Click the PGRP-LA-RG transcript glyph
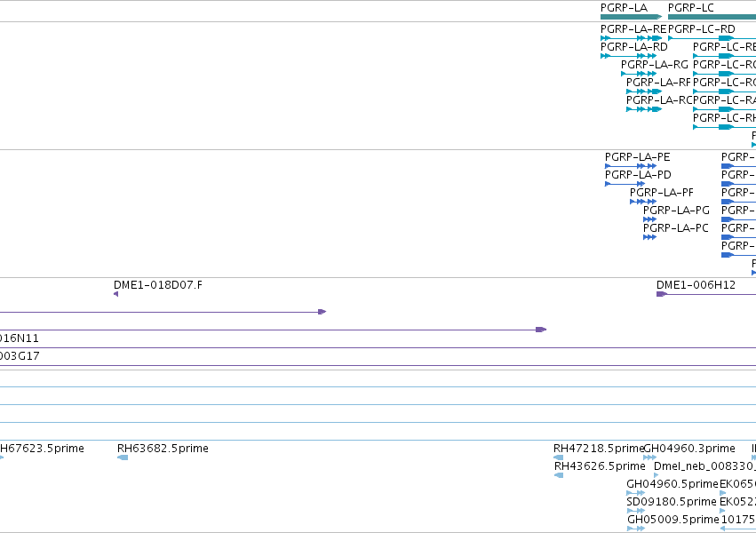The width and height of the screenshot is (756, 533). click(x=639, y=74)
